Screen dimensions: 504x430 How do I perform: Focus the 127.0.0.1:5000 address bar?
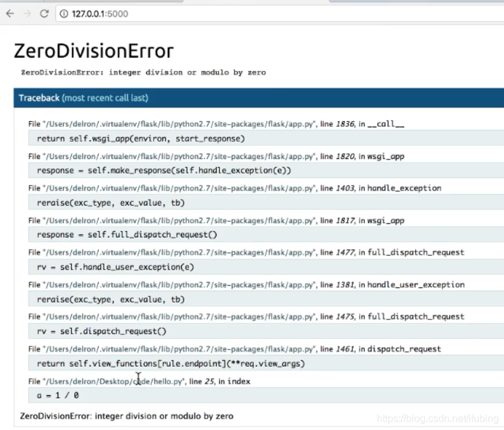[x=280, y=14]
